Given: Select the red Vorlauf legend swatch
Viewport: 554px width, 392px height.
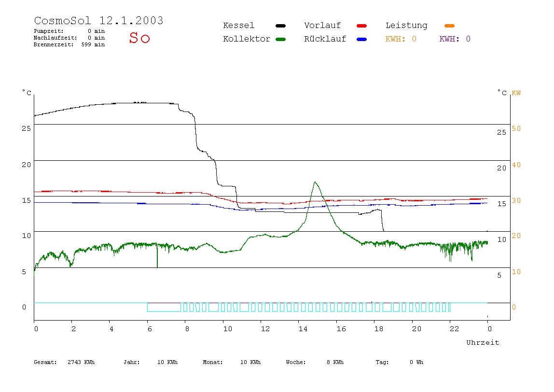Looking at the screenshot, I should coord(362,26).
